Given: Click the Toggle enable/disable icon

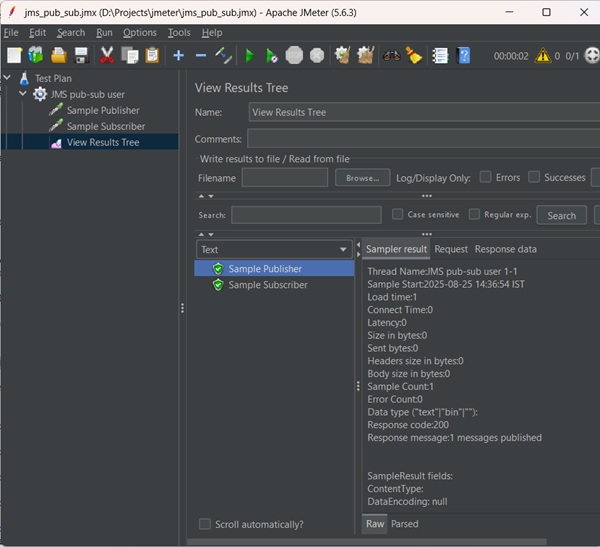Looking at the screenshot, I should click(223, 56).
